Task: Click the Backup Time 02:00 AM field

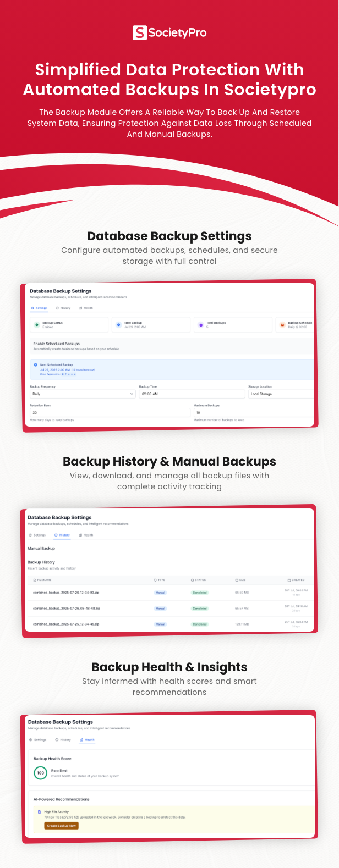Action: pyautogui.click(x=192, y=394)
